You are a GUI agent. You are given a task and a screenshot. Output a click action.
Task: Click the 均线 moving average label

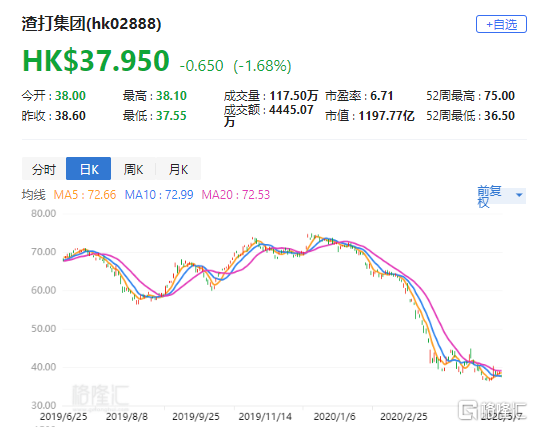click(x=34, y=195)
